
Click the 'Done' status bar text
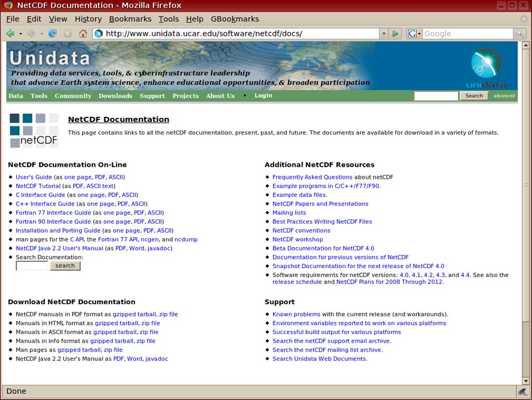[x=16, y=391]
